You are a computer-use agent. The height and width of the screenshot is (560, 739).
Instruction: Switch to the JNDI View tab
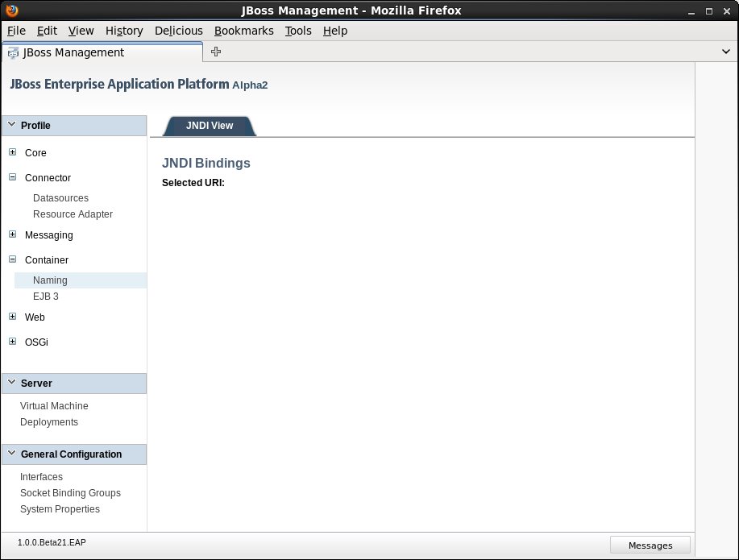pyautogui.click(x=210, y=126)
